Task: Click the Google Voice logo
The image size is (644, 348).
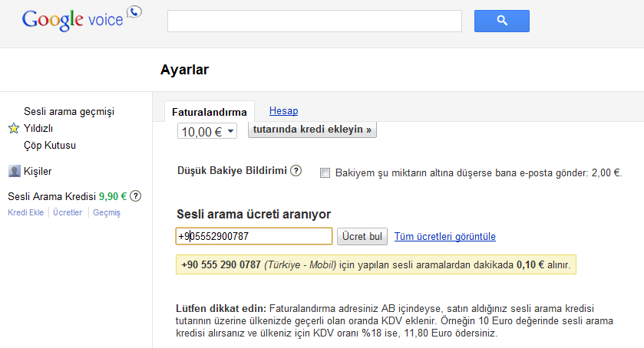Action: pos(81,18)
